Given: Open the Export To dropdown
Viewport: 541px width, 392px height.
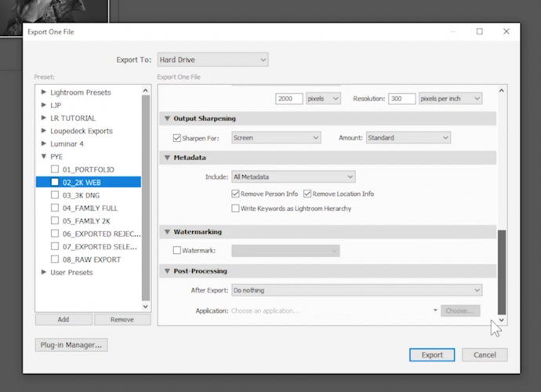Looking at the screenshot, I should click(x=212, y=60).
